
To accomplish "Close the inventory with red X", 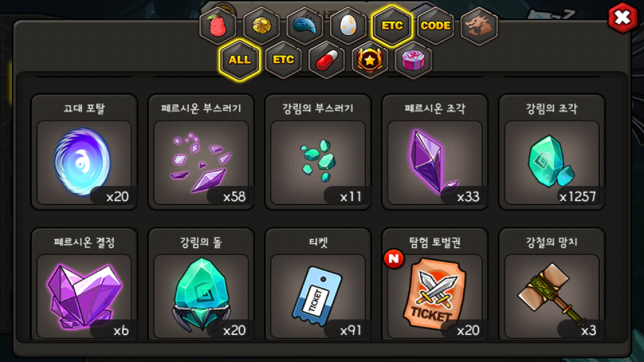I will pyautogui.click(x=623, y=17).
